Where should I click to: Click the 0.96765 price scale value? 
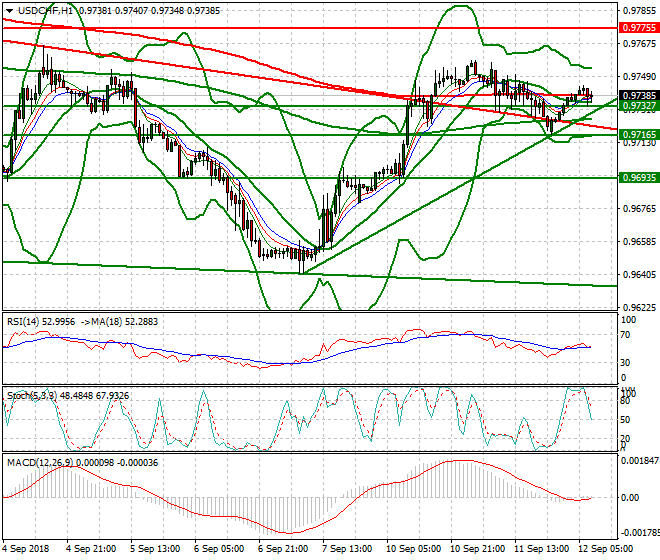(x=640, y=209)
